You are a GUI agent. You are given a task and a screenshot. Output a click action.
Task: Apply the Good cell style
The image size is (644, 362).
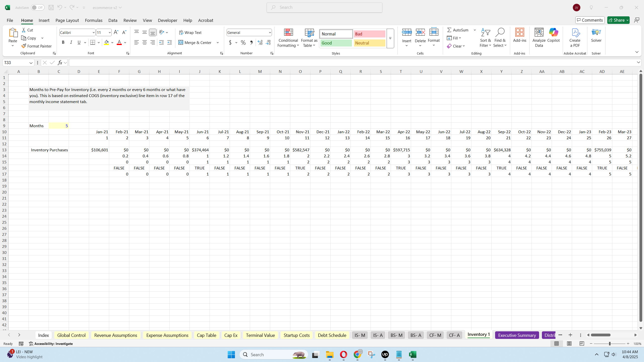[x=336, y=43]
